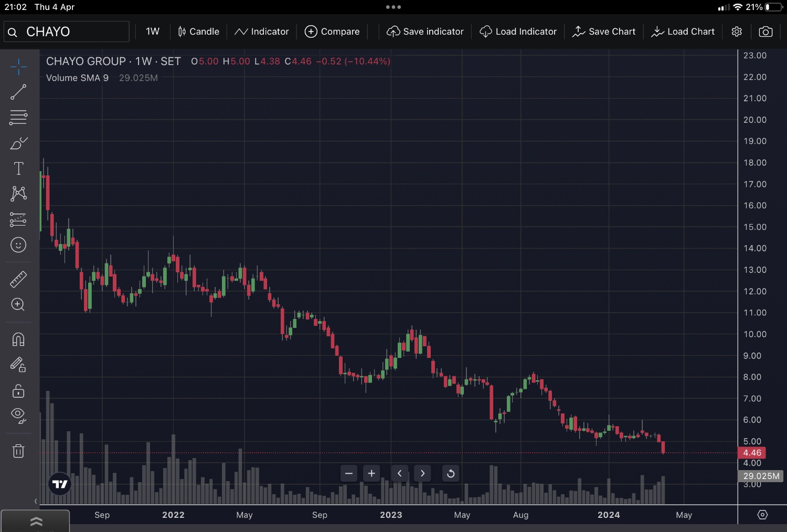This screenshot has width=787, height=532.
Task: Move the chart right with the arrow
Action: coord(422,473)
